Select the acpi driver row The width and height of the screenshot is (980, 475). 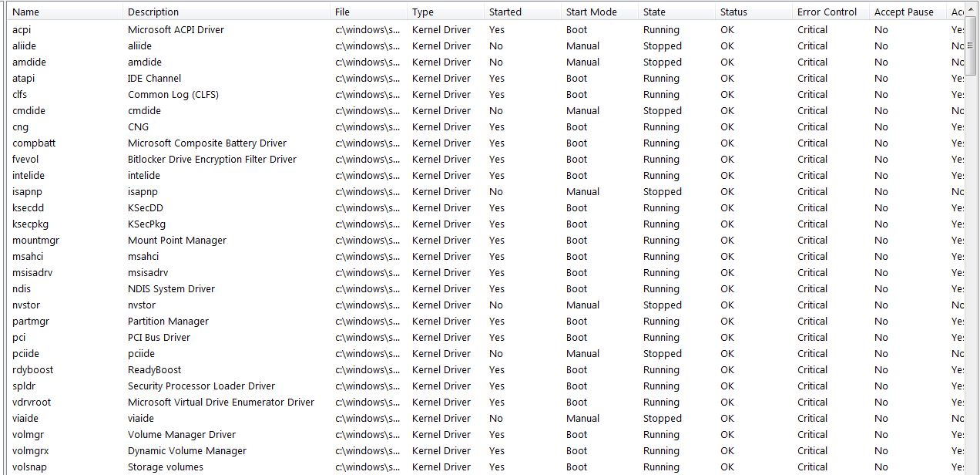coord(493,29)
